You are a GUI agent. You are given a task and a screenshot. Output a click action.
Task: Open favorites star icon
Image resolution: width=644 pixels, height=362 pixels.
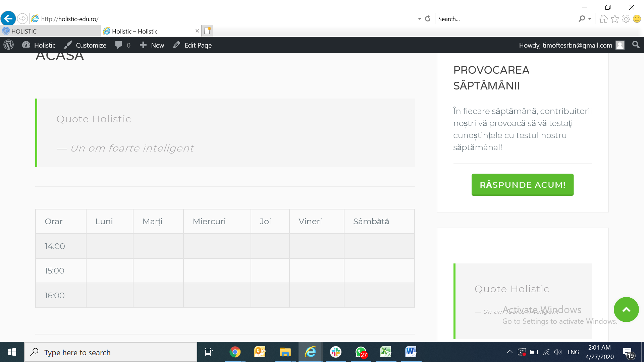pos(614,19)
